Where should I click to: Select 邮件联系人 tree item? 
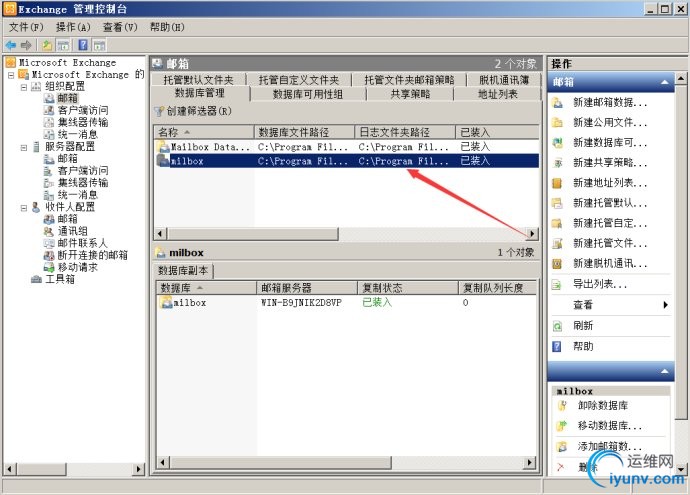pos(82,243)
